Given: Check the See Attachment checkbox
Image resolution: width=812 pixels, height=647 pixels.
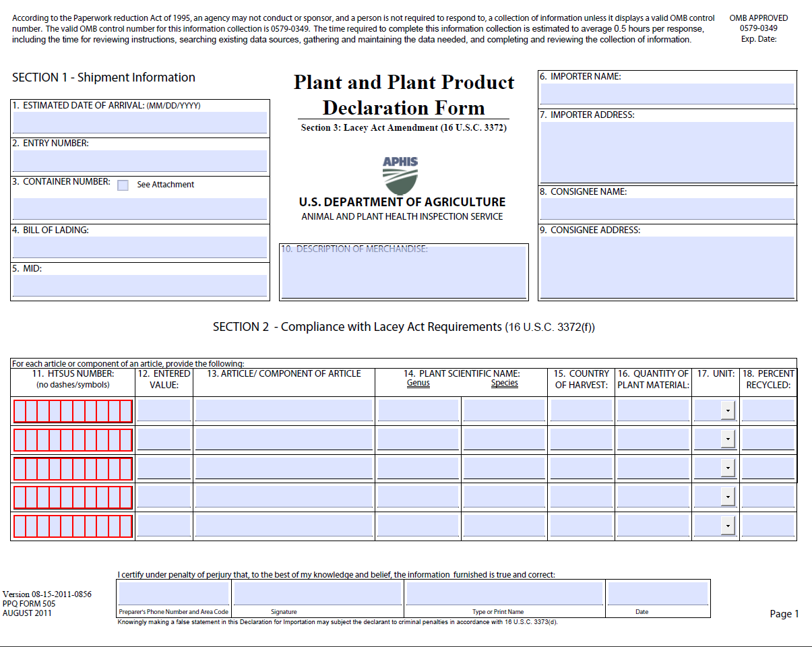Looking at the screenshot, I should pos(123,185).
